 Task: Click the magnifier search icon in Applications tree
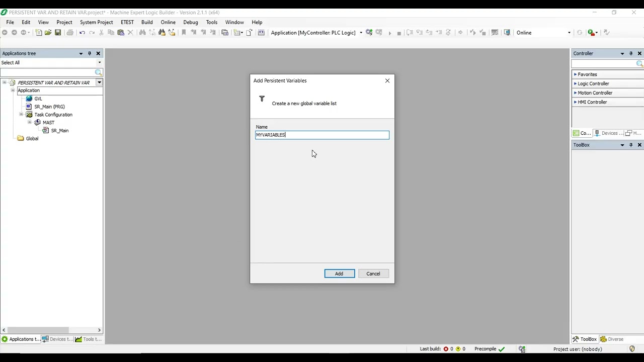99,72
